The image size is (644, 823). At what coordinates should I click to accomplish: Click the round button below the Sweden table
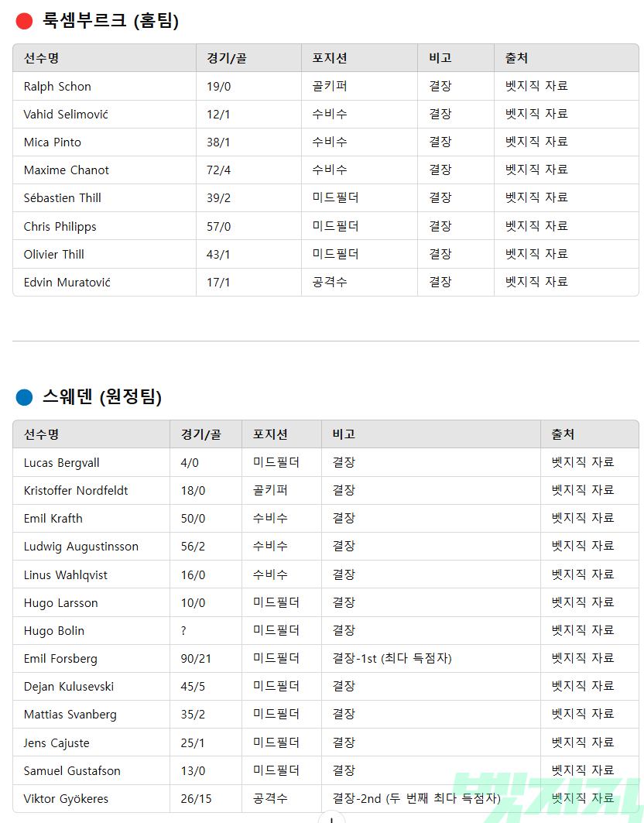click(x=331, y=818)
